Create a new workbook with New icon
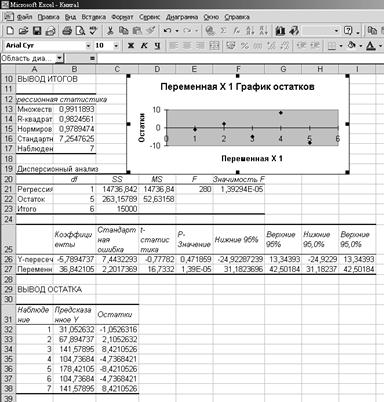 pyautogui.click(x=10, y=31)
